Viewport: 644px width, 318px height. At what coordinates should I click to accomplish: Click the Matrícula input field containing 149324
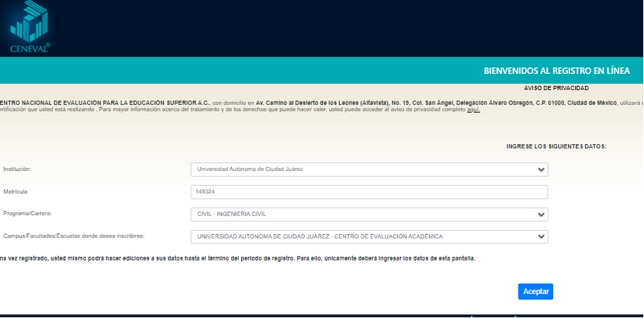click(x=369, y=192)
